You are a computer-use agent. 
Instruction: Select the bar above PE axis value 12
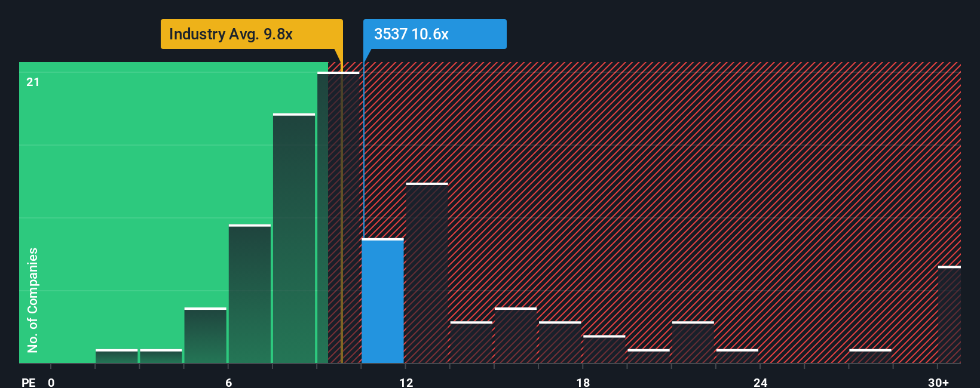[x=427, y=273]
